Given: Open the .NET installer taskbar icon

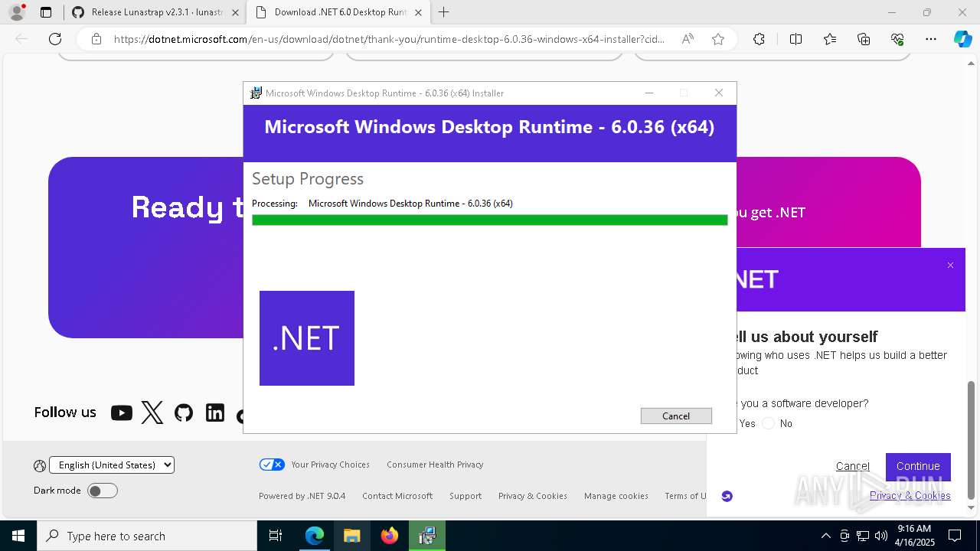Looking at the screenshot, I should click(x=426, y=536).
